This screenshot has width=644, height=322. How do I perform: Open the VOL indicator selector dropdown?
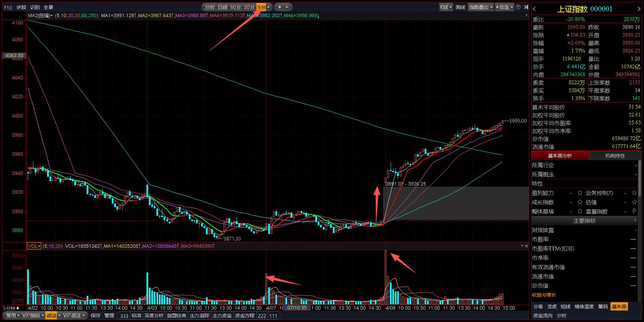point(34,246)
